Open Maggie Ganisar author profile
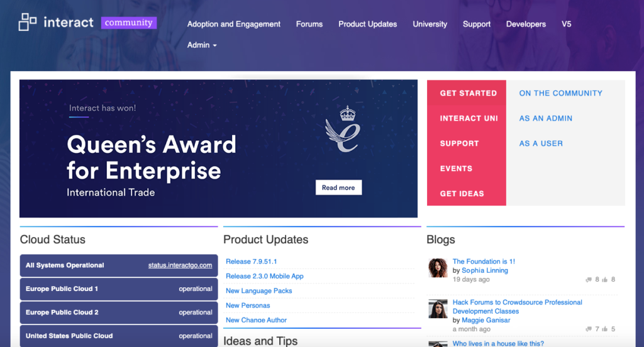This screenshot has height=347, width=644. tap(486, 320)
